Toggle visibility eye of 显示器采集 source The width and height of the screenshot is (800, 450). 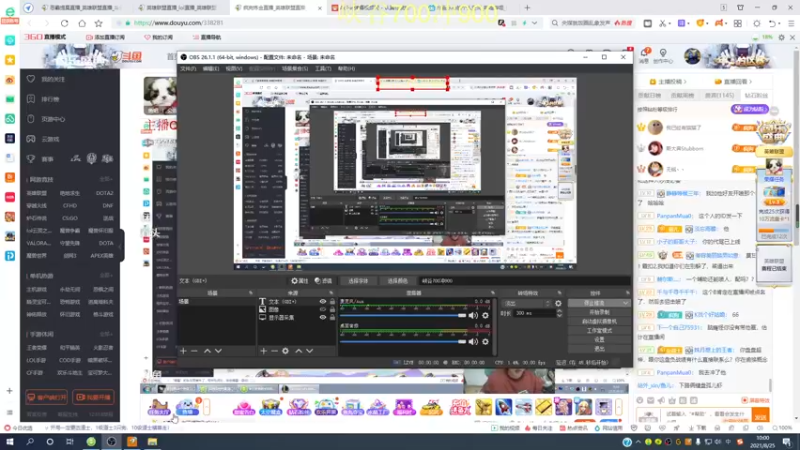(322, 317)
